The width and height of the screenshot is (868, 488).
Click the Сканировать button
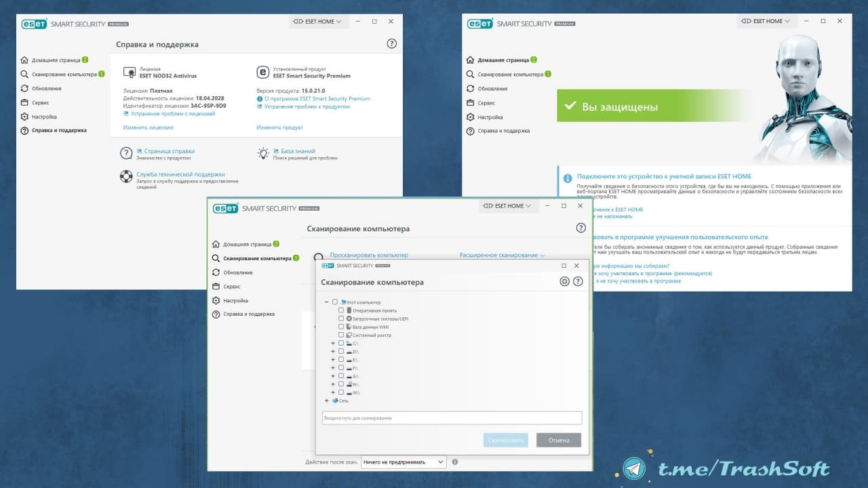click(506, 440)
